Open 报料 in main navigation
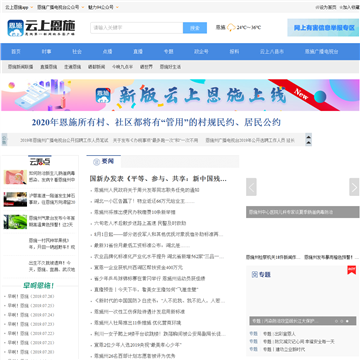Viewport: 360px width, 360px height. (x=234, y=52)
